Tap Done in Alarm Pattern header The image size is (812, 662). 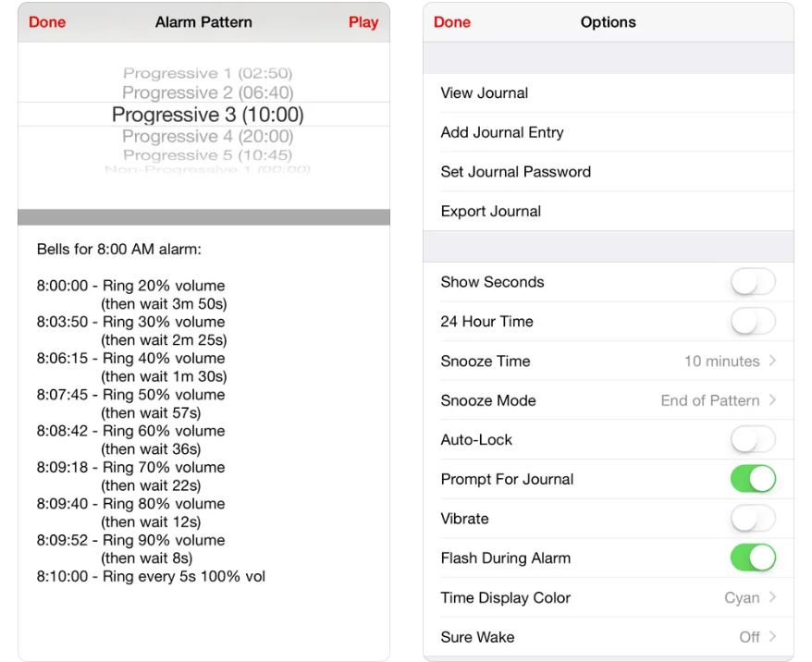(47, 22)
